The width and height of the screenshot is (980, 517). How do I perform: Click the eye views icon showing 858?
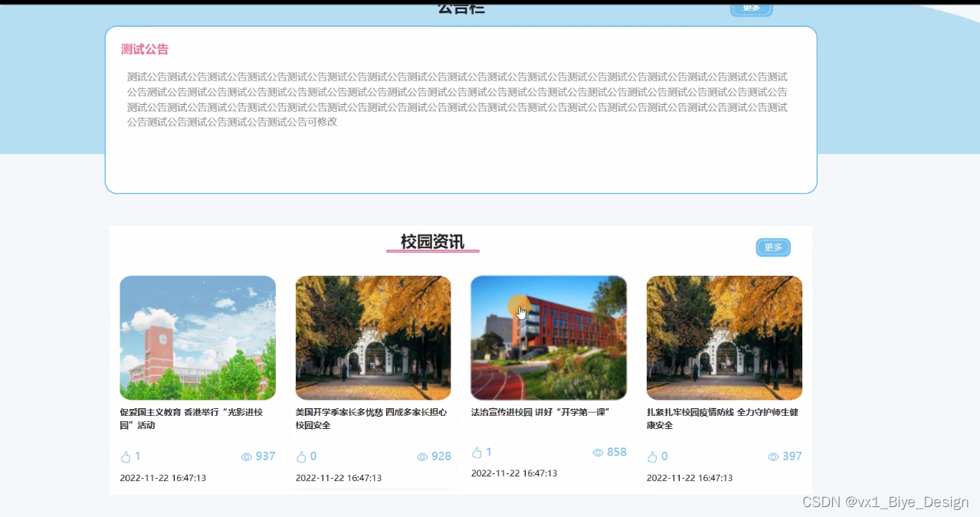pyautogui.click(x=598, y=453)
